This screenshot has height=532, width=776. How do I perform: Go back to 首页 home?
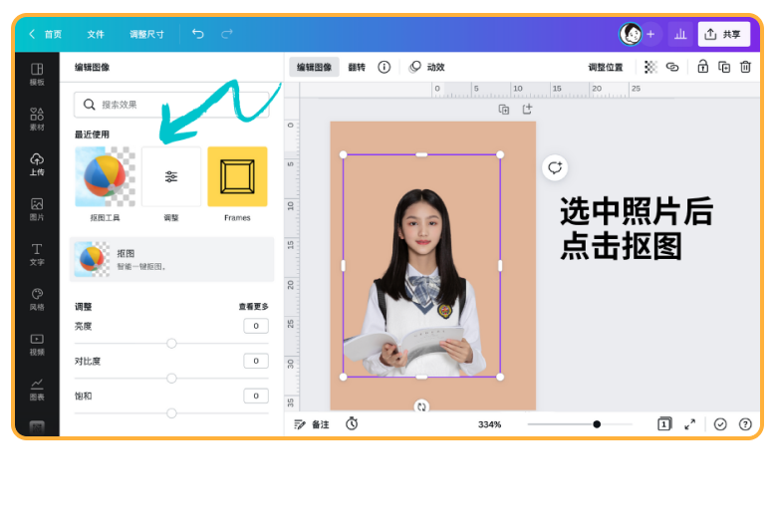pyautogui.click(x=46, y=34)
